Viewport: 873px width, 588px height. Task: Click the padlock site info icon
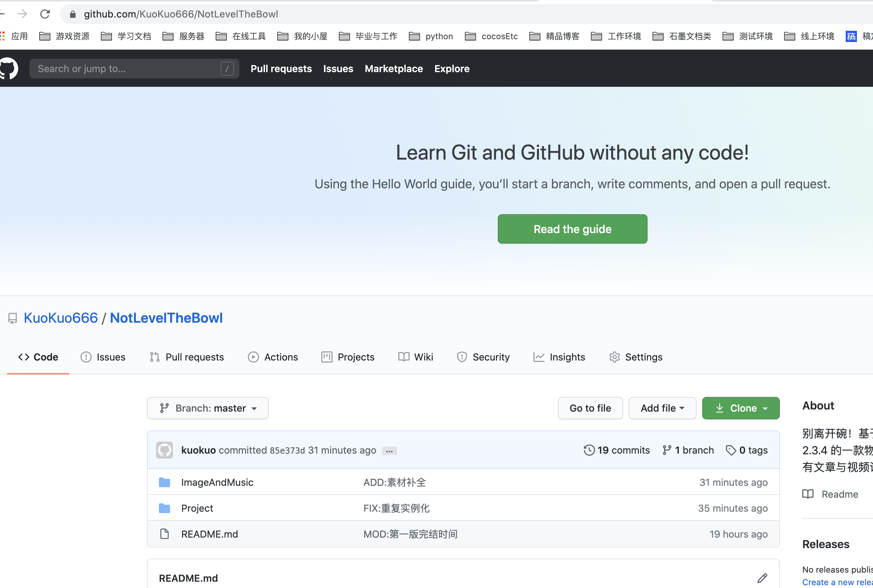click(73, 14)
